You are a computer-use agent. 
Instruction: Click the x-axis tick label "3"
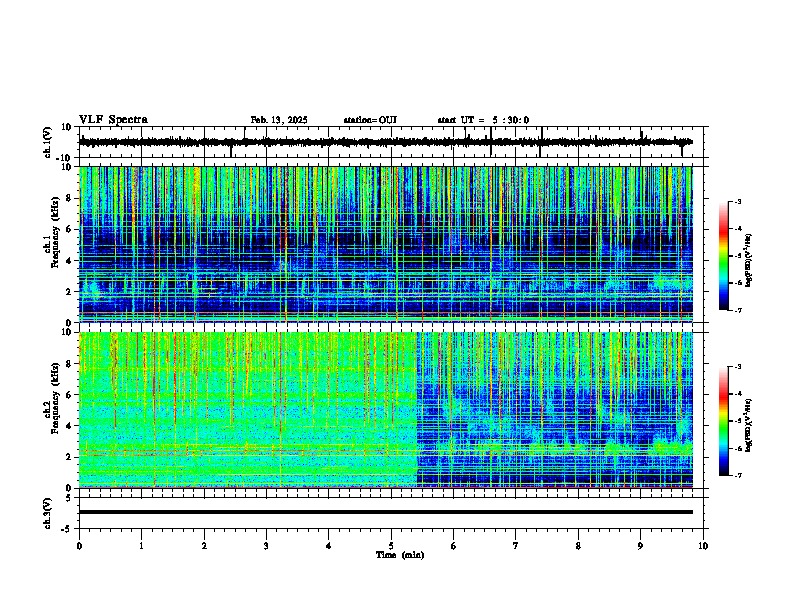[x=266, y=546]
